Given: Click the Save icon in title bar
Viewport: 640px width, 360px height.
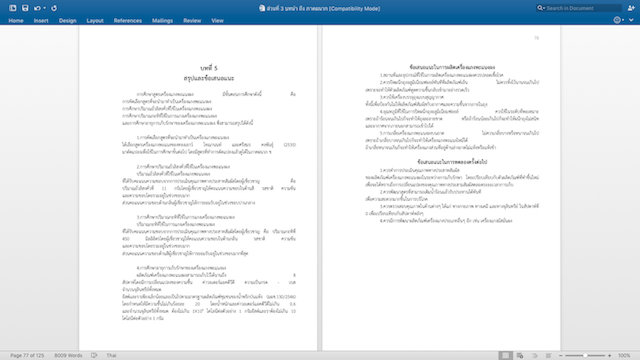Looking at the screenshot, I should pos(25,8).
